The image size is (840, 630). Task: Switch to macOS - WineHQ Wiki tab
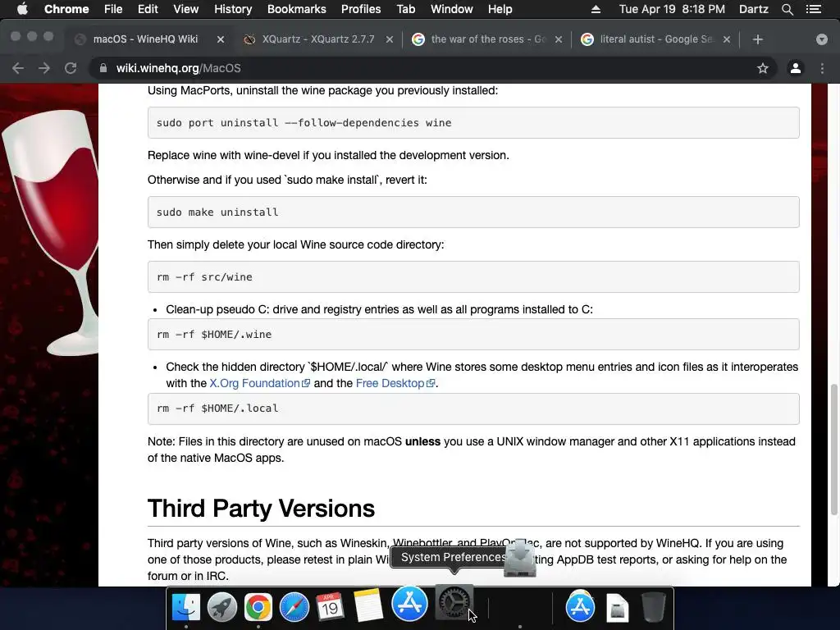click(145, 39)
